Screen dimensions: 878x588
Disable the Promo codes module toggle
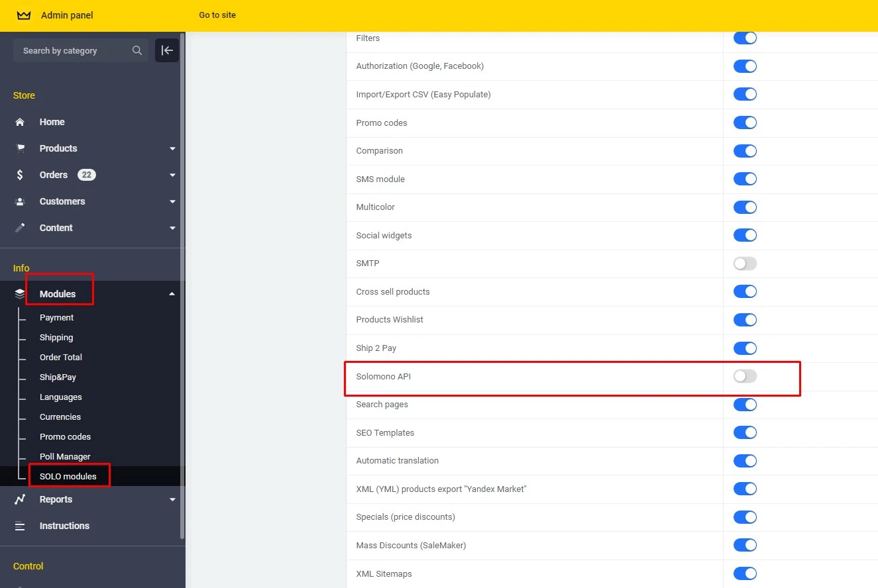tap(744, 122)
